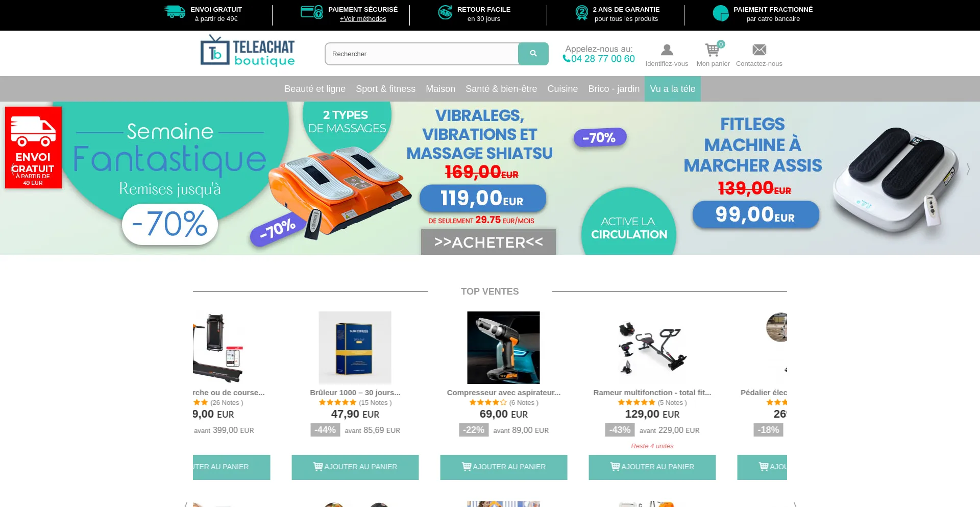Advance banner with right chevron arrow

click(x=968, y=169)
